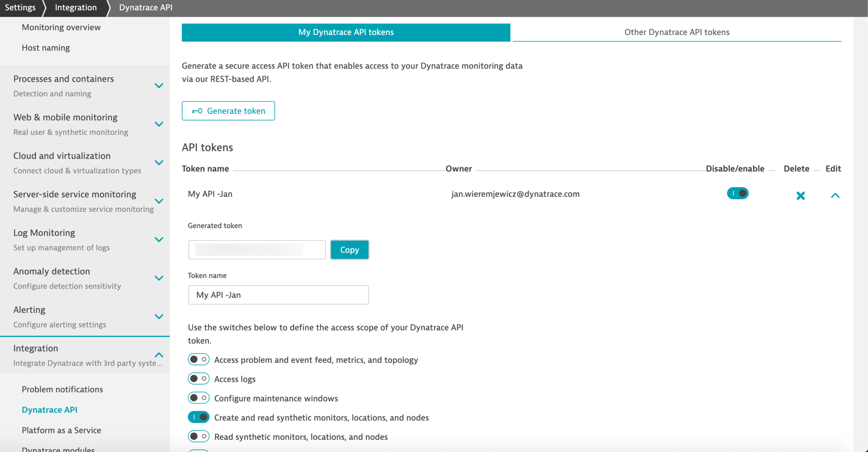
Task: Click Dynatrace API breadcrumb
Action: 146,8
